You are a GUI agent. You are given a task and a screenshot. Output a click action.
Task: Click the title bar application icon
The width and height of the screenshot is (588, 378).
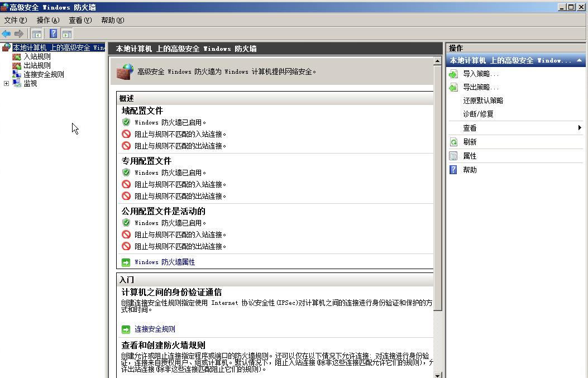pos(4,7)
